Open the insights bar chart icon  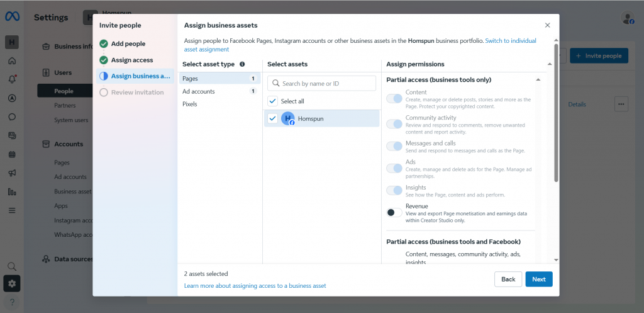coord(12,191)
